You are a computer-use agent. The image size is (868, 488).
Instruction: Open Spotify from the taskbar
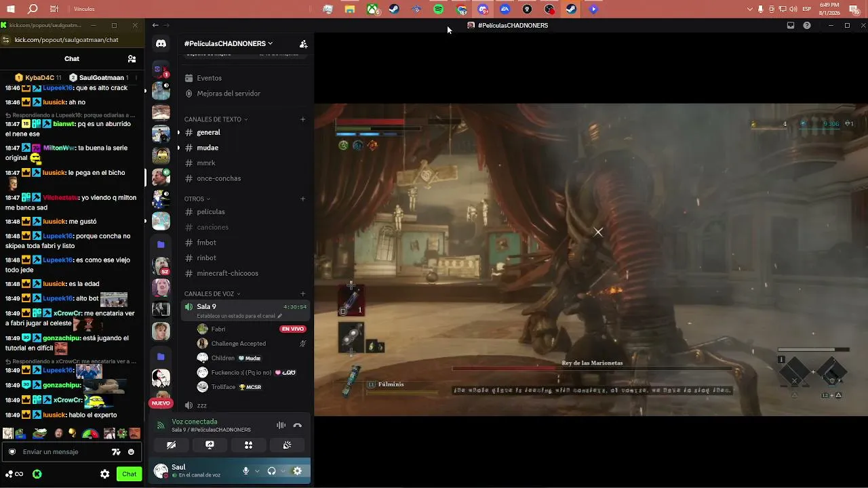click(439, 9)
